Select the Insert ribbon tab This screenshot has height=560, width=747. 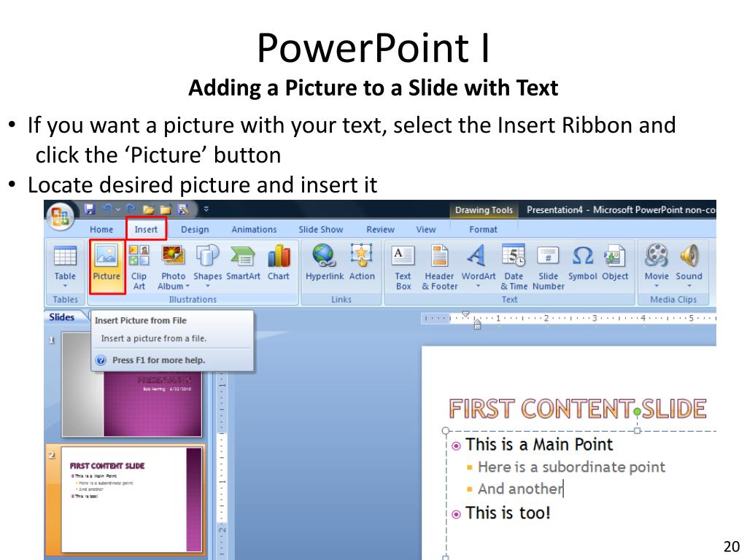[146, 230]
